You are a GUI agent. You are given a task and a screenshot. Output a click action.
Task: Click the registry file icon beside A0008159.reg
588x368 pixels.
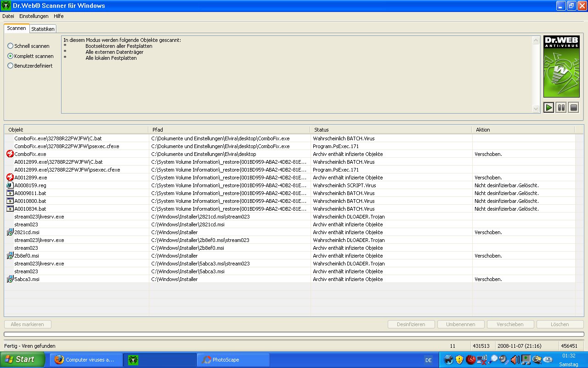tap(10, 185)
